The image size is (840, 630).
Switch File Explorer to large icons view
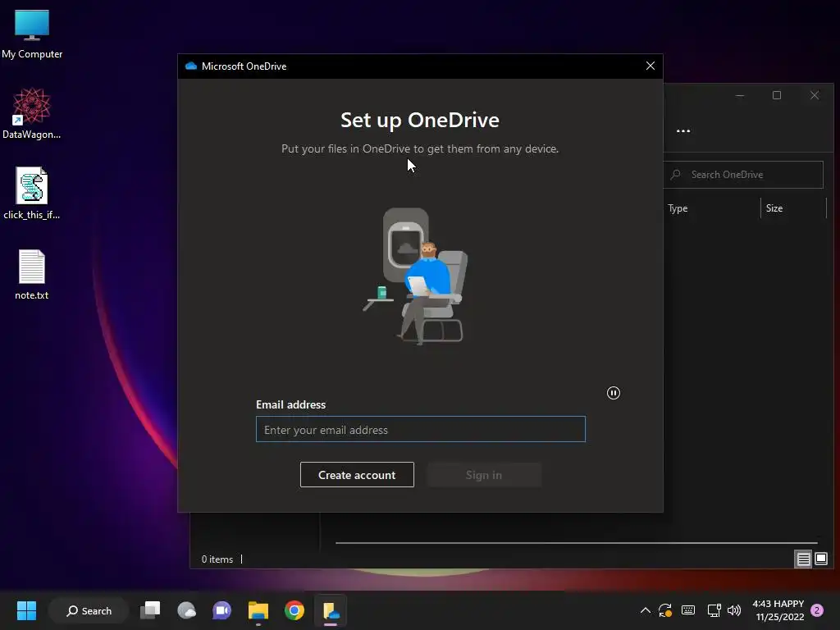tap(820, 559)
